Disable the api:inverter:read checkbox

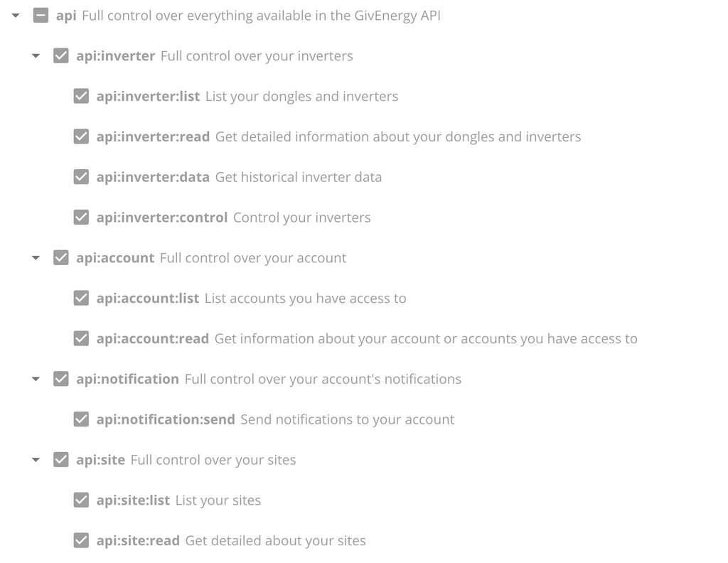pyautogui.click(x=82, y=136)
